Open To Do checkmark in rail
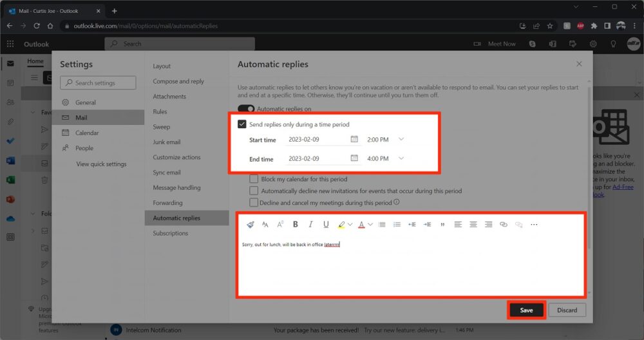This screenshot has height=340, width=644. click(x=11, y=141)
